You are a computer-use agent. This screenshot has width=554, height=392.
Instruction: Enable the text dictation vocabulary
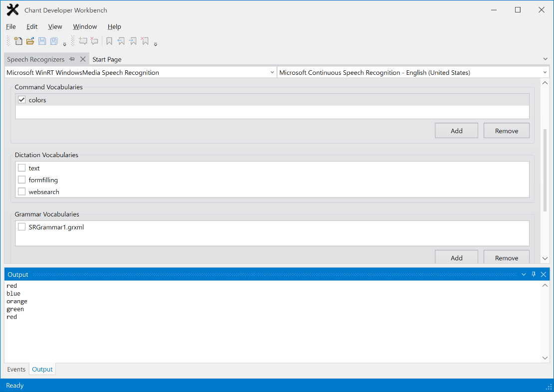click(x=22, y=168)
